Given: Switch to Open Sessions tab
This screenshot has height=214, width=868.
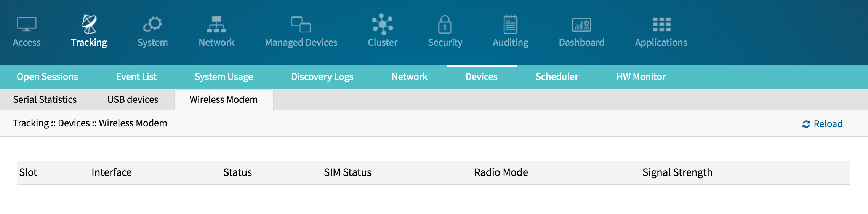Looking at the screenshot, I should (47, 77).
